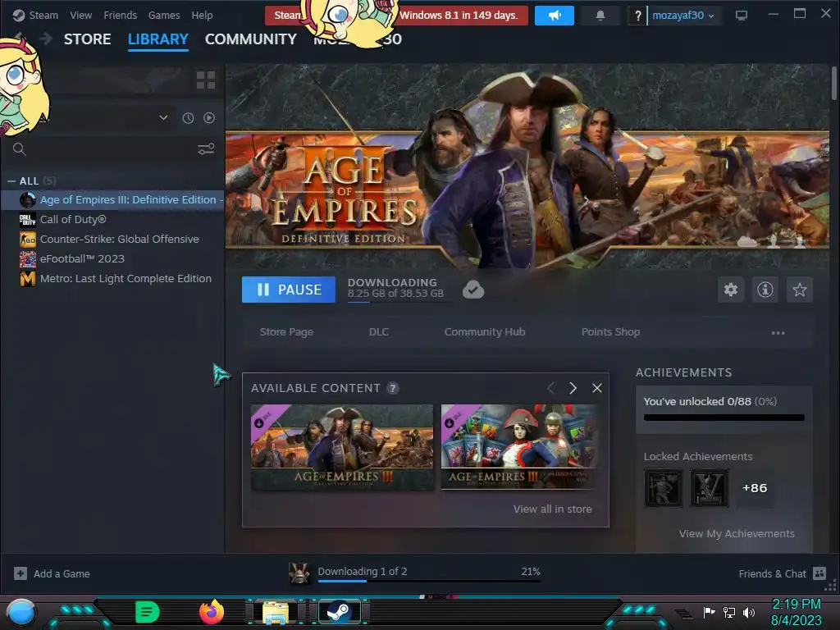Viewport: 840px width, 630px height.
Task: Open advanced filter options icon
Action: (206, 149)
